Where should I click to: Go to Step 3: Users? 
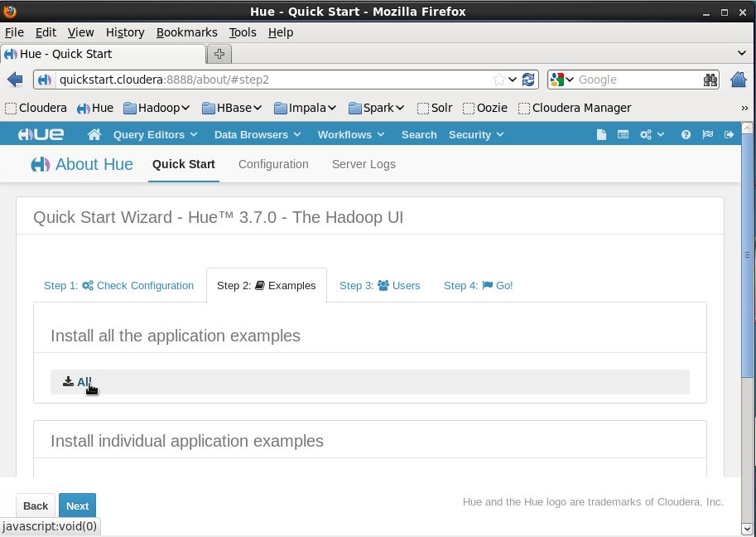click(x=379, y=286)
